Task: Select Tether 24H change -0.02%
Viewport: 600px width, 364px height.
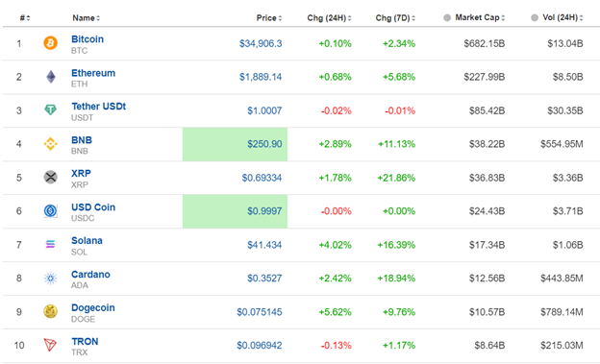Action: (336, 110)
